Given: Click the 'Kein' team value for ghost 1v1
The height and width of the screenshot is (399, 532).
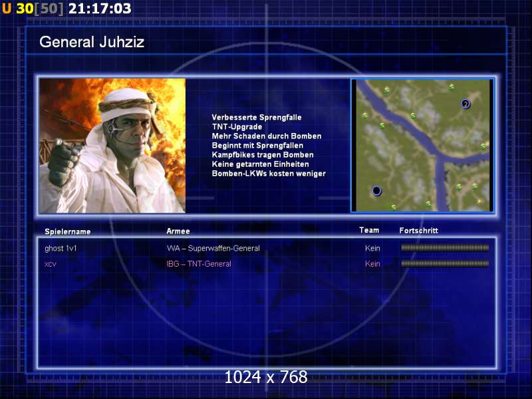Looking at the screenshot, I should 372,248.
